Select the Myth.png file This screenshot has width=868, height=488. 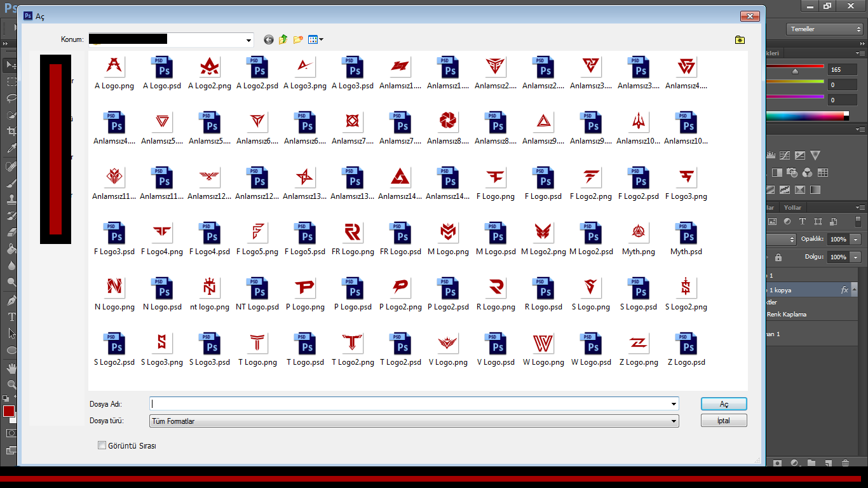[639, 240]
